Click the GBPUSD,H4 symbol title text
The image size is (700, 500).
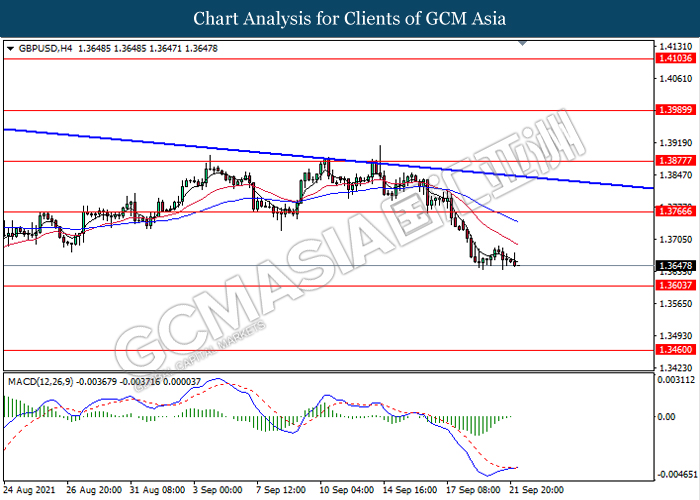(45, 49)
